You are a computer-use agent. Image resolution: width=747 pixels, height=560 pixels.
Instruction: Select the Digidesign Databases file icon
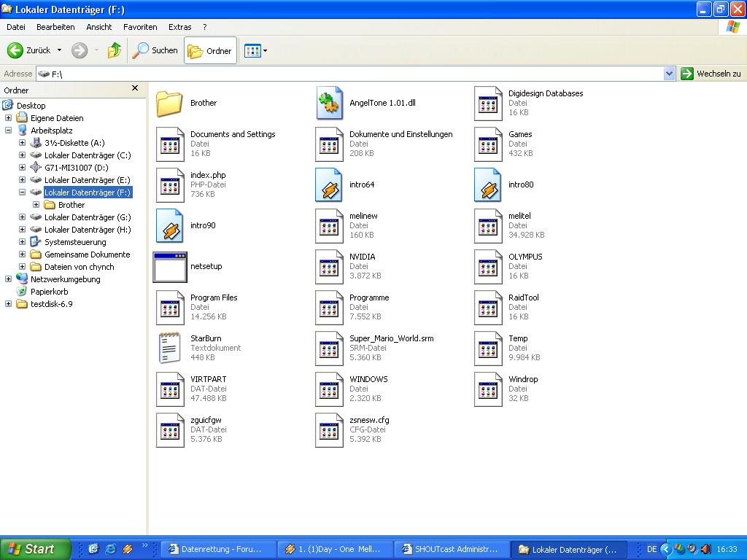click(x=488, y=104)
